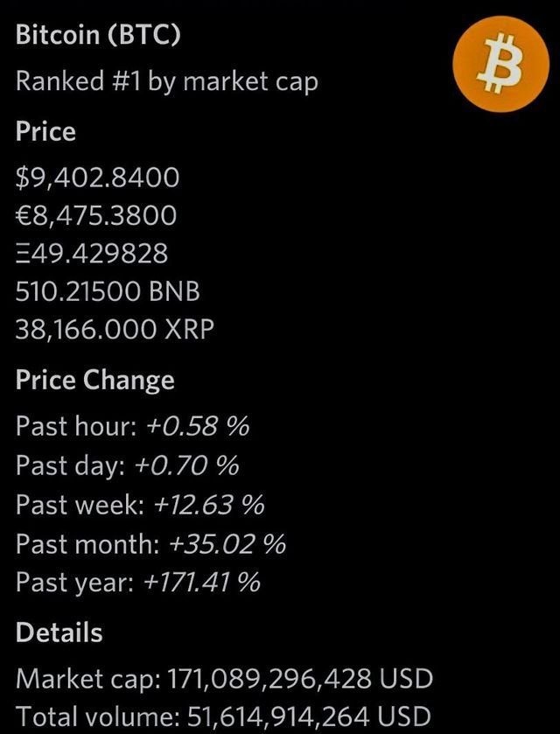Click the 510.21500 BNB price

tap(101, 291)
